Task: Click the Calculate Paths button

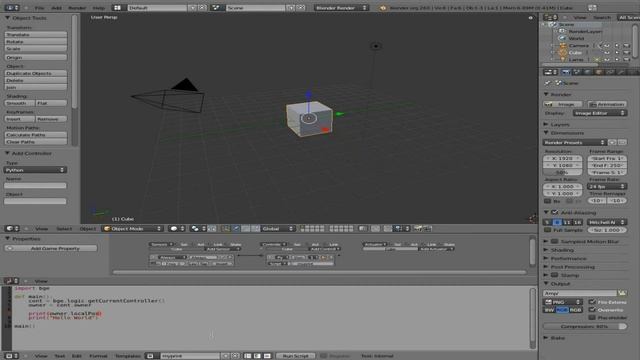Action: point(36,135)
